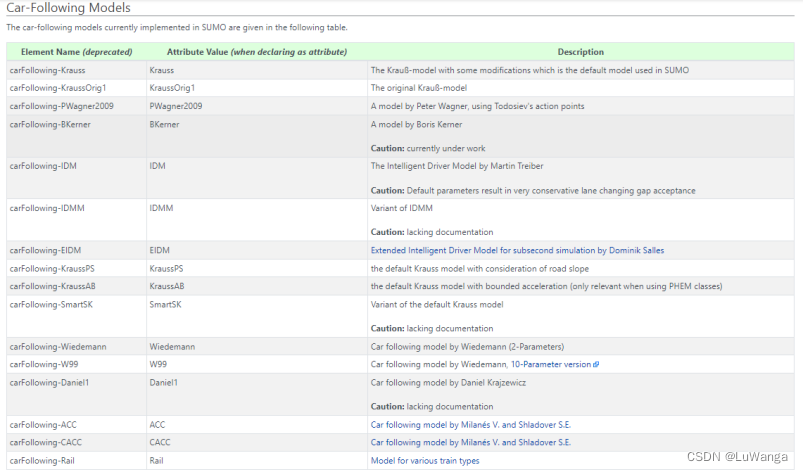Image resolution: width=803 pixels, height=473 pixels.
Task: Click the carFollowing-Wiedemann element name
Action: 56,346
